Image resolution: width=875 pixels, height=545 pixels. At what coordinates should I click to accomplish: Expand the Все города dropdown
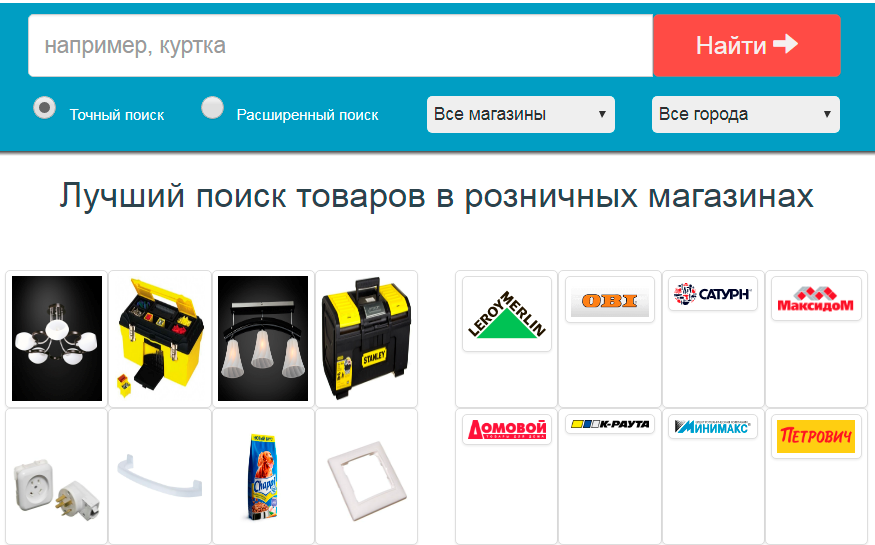coord(746,114)
